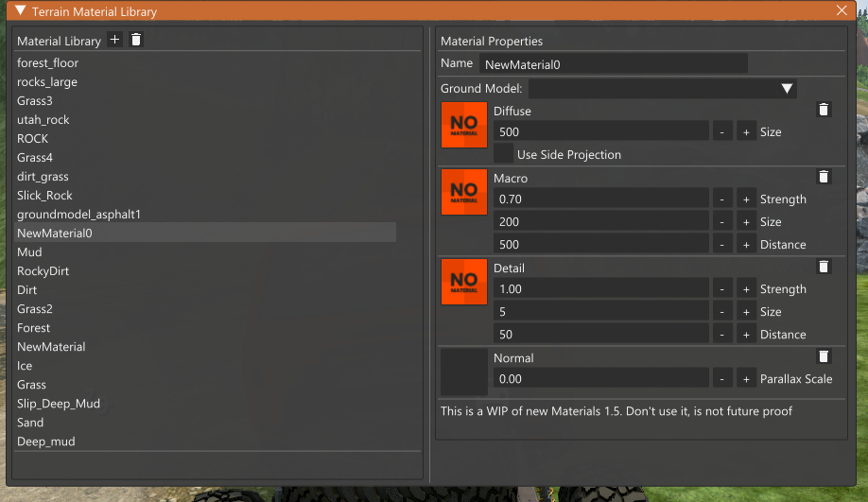Open the Diffuse texture thumbnail
The image size is (868, 502).
coord(464,125)
